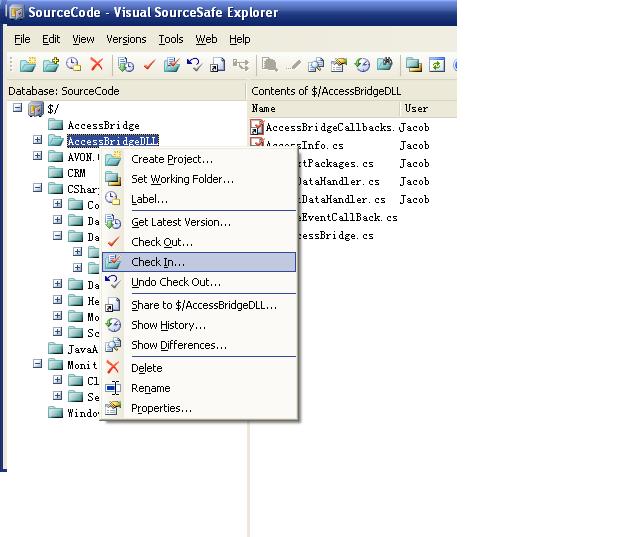Collapse the CShar project node
640x537 pixels.
click(37, 188)
